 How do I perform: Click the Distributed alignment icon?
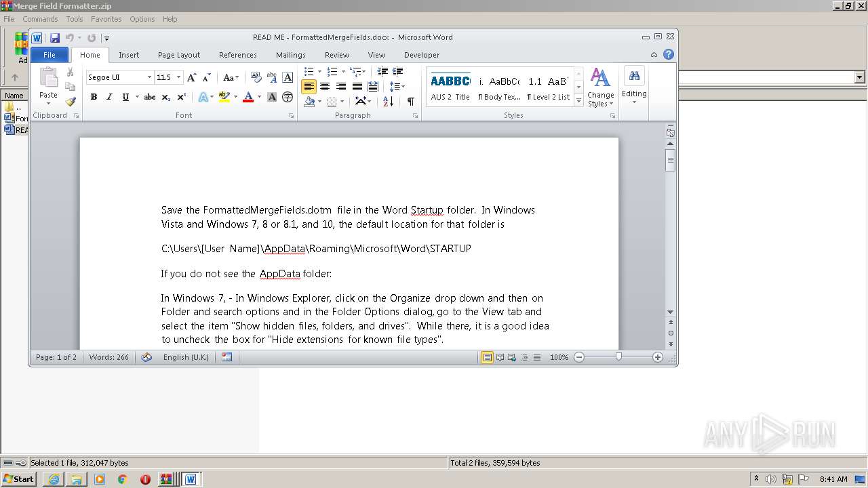372,86
